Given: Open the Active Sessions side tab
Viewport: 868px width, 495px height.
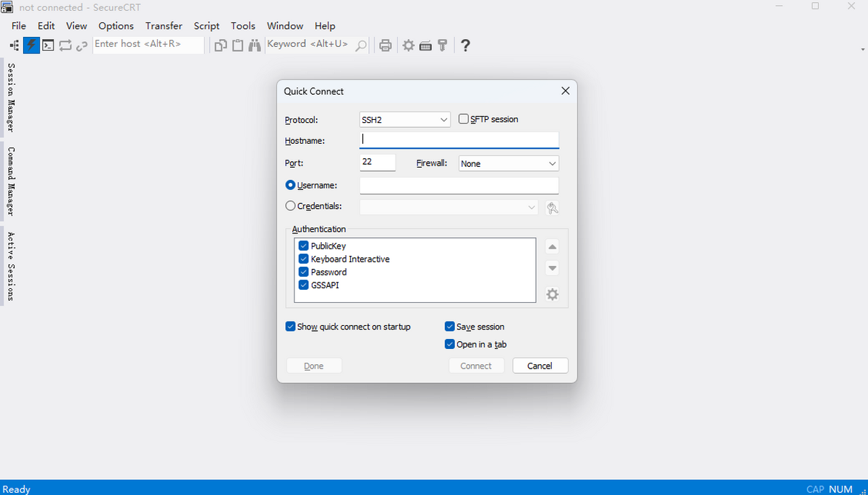Looking at the screenshot, I should pyautogui.click(x=10, y=267).
